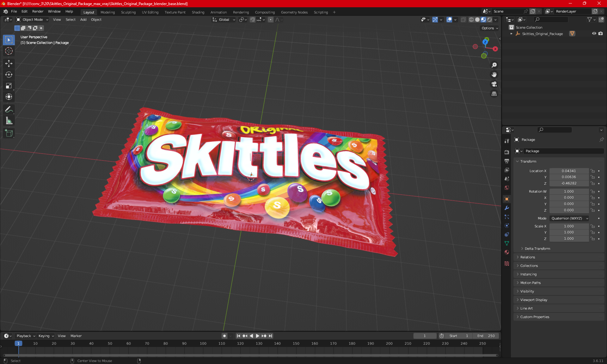Toggle X-ray display mode
Image resolution: width=607 pixels, height=364 pixels.
[x=463, y=20]
